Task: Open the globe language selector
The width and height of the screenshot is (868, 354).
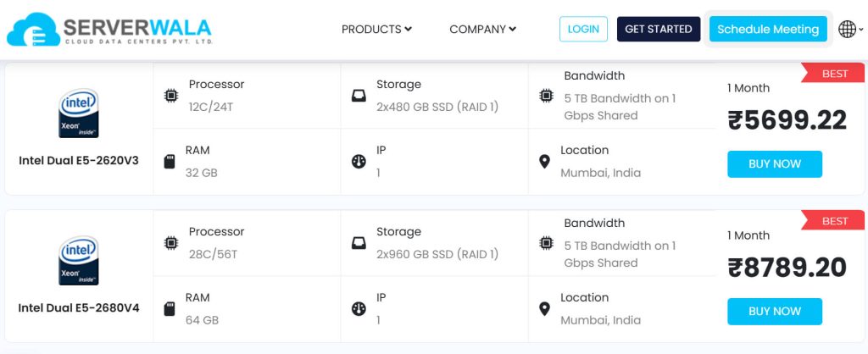Action: (850, 29)
